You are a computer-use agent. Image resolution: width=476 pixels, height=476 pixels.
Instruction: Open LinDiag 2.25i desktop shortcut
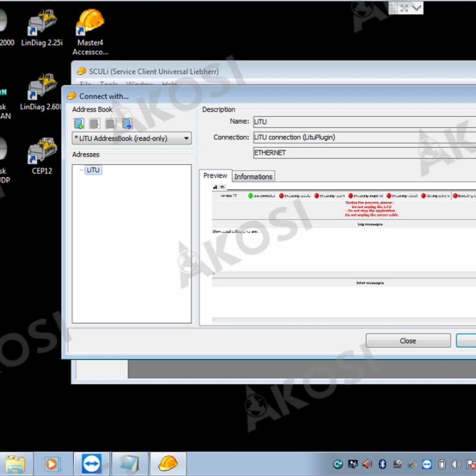[x=42, y=28]
